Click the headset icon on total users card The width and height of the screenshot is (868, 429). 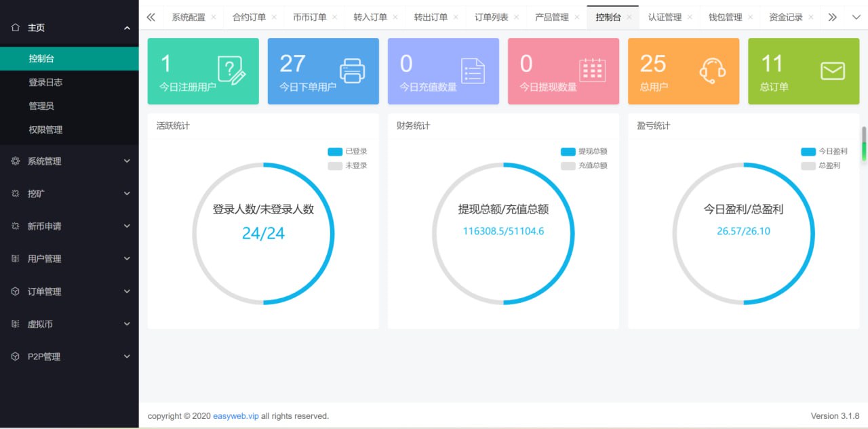[x=712, y=71]
